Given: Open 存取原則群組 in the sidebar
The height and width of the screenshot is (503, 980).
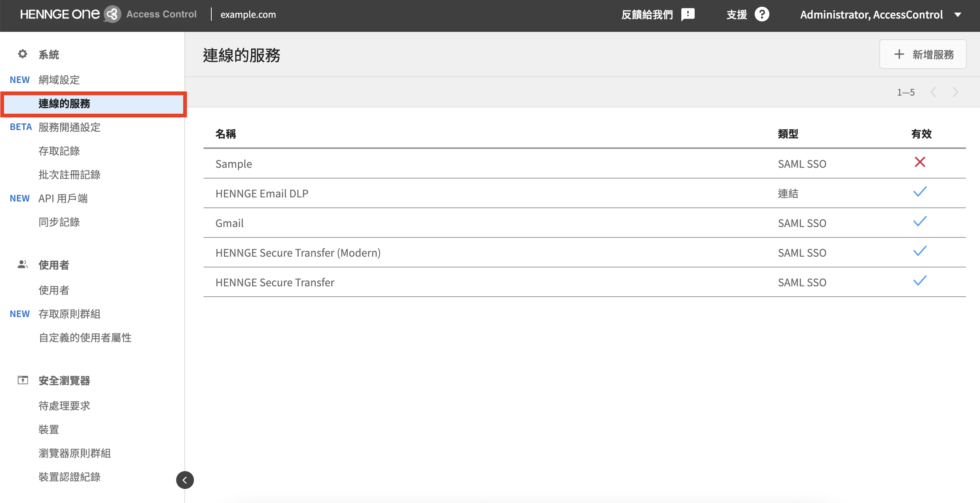Looking at the screenshot, I should (x=69, y=314).
